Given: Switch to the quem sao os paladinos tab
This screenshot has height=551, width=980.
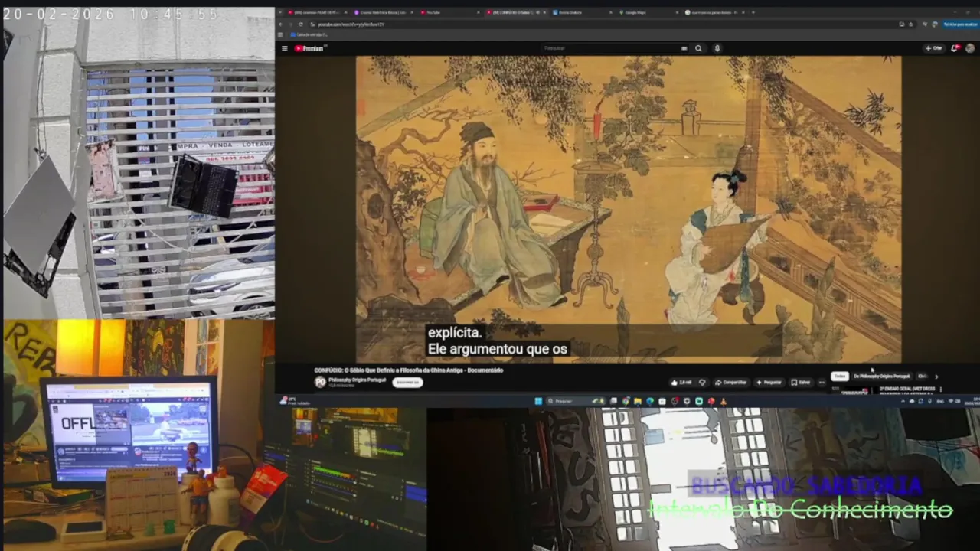Looking at the screenshot, I should tap(714, 12).
